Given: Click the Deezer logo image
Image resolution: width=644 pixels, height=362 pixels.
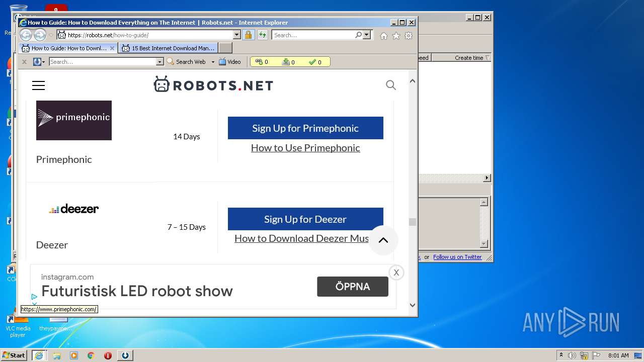Looking at the screenshot, I should pyautogui.click(x=74, y=209).
